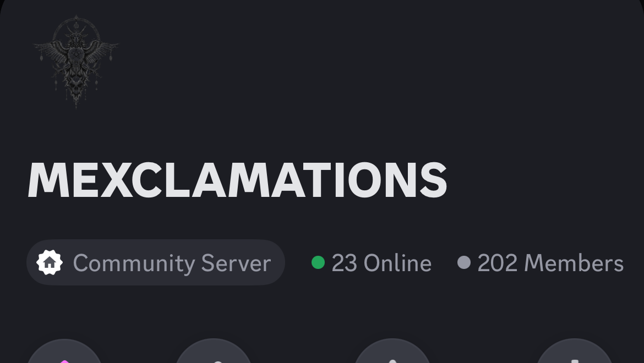Click the pink icon in first circle
This screenshot has height=363, width=644.
pyautogui.click(x=64, y=361)
